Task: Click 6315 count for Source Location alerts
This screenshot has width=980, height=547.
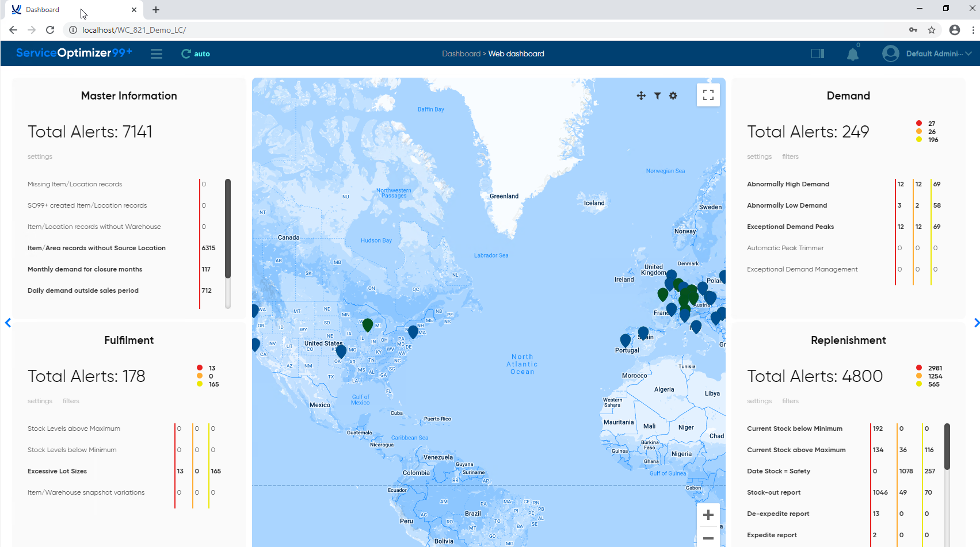Action: (x=208, y=248)
